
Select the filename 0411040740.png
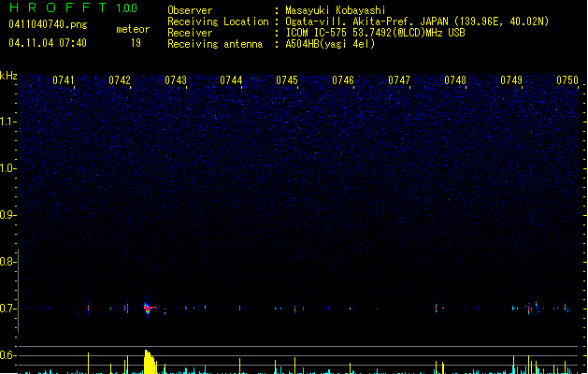[x=48, y=24]
